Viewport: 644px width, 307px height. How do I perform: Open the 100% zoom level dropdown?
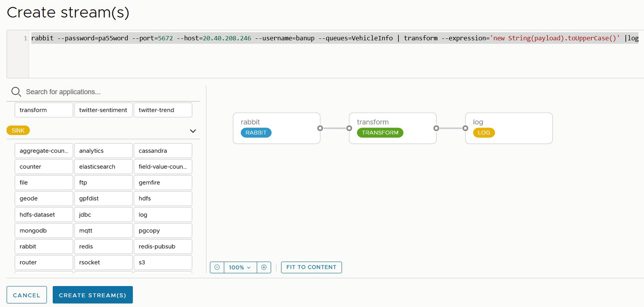tap(240, 267)
